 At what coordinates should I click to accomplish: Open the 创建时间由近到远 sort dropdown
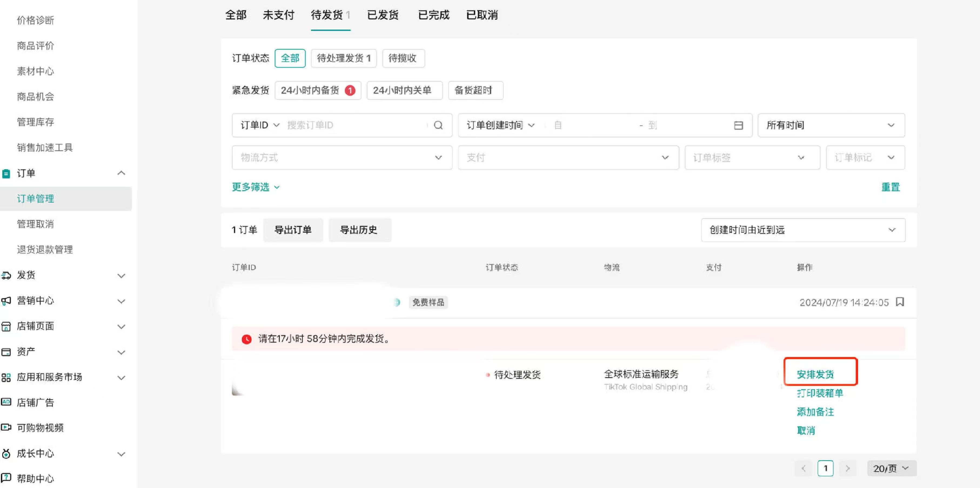click(803, 230)
